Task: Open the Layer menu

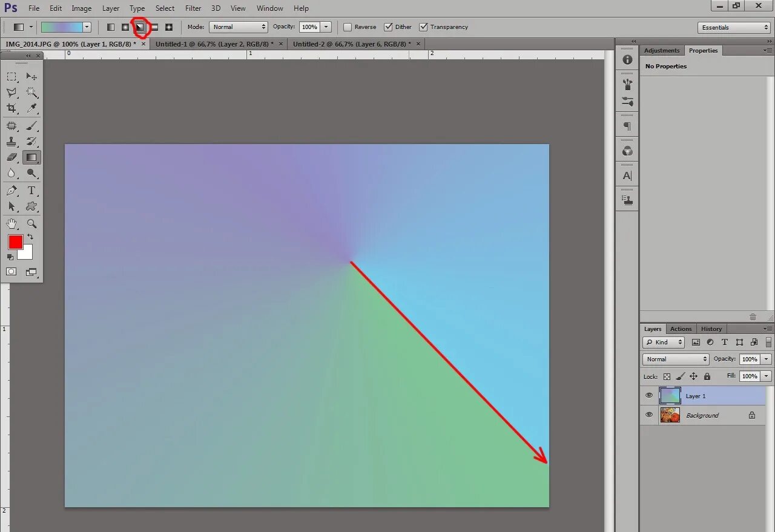Action: (x=111, y=8)
